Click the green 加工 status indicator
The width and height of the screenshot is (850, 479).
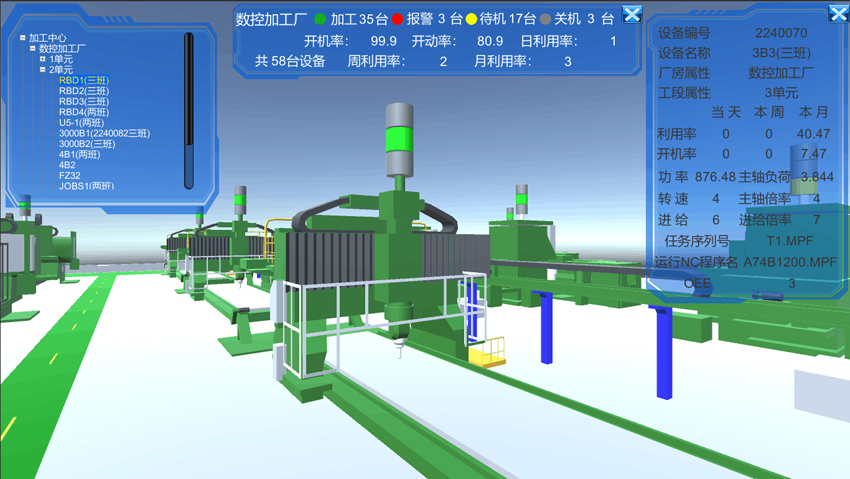320,19
